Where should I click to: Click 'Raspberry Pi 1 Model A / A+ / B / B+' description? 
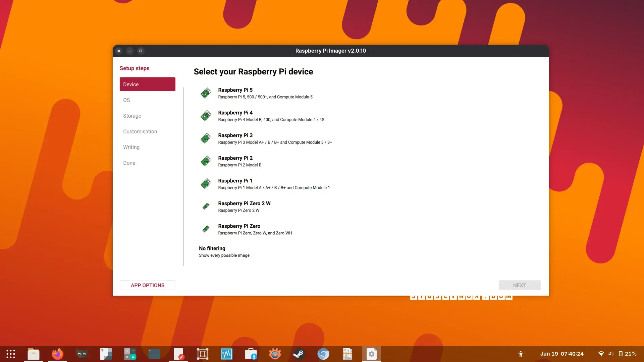pyautogui.click(x=274, y=188)
